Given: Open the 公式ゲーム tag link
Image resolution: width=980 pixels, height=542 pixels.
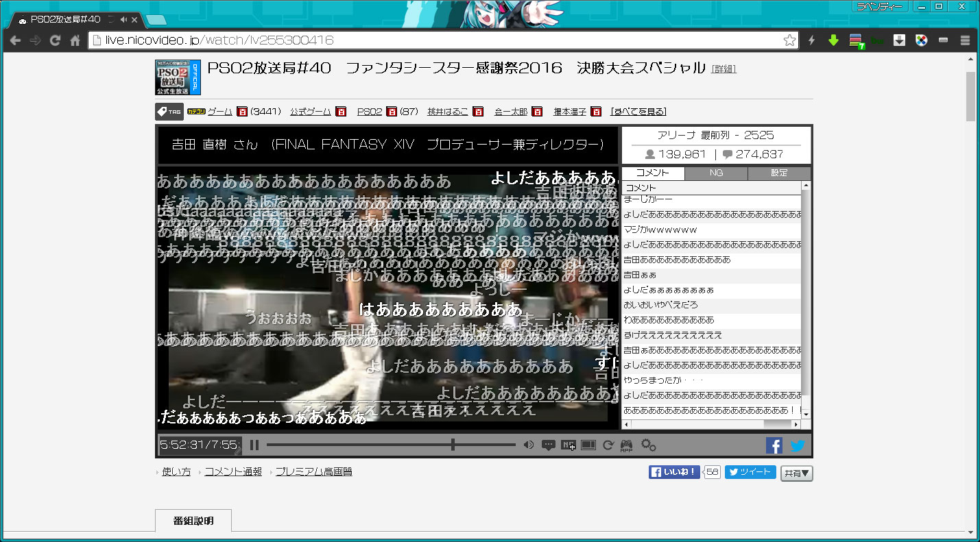Looking at the screenshot, I should coord(310,112).
